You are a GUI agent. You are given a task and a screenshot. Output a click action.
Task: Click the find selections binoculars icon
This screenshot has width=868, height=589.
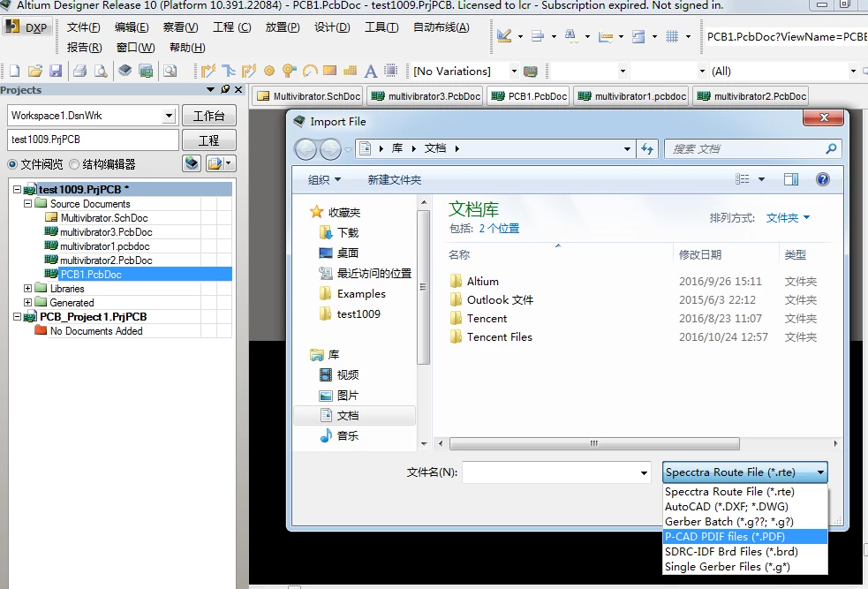(x=570, y=36)
